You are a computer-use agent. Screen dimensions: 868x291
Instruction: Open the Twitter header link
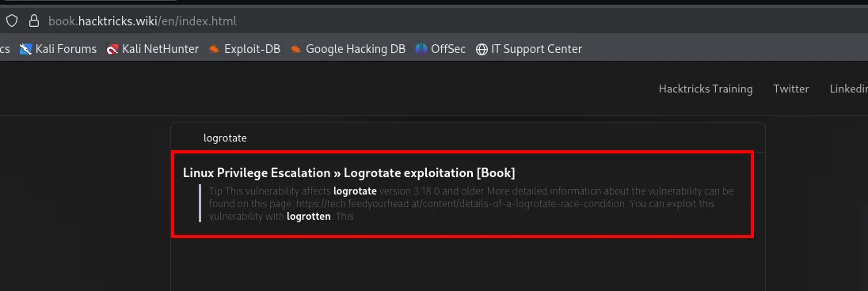pos(791,89)
